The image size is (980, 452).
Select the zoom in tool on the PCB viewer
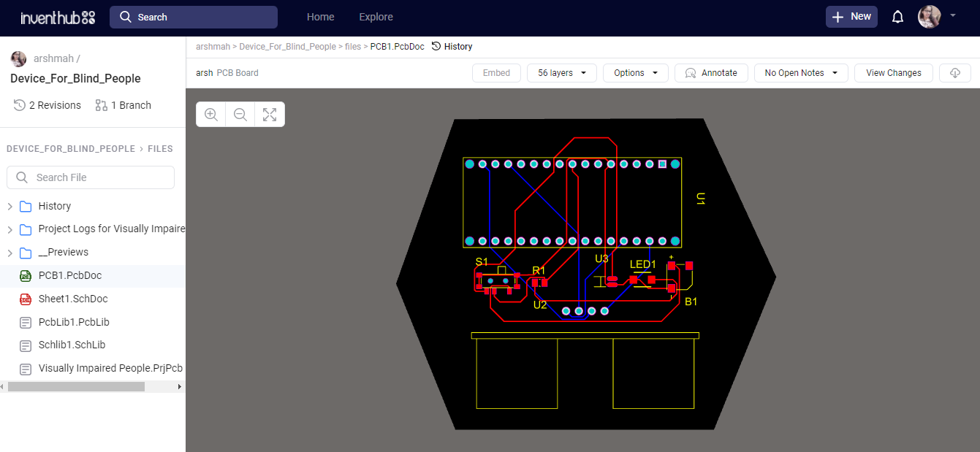pos(210,114)
